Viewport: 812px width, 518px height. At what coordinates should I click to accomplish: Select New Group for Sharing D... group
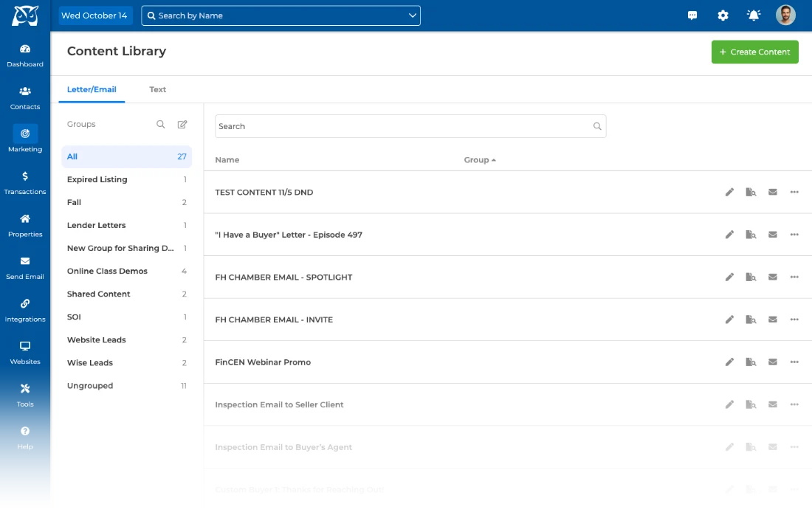click(x=126, y=249)
